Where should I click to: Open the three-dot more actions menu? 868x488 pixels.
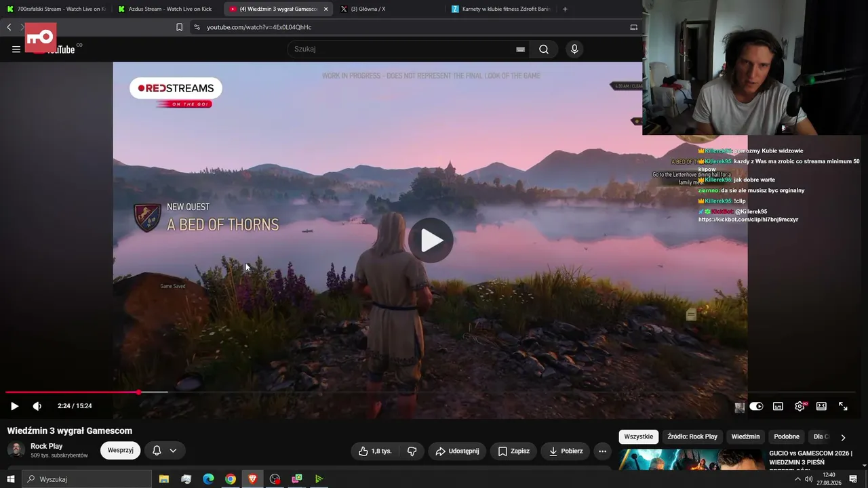point(602,451)
